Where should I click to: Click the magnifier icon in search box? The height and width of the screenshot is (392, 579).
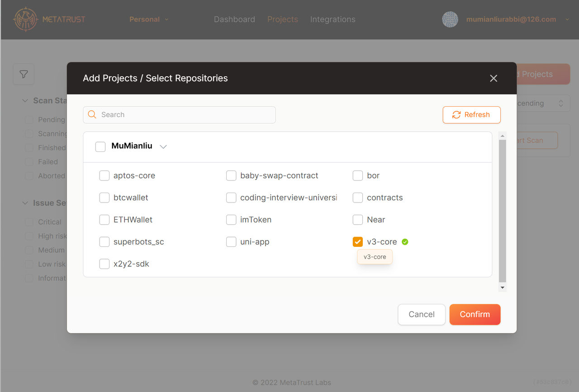click(92, 115)
